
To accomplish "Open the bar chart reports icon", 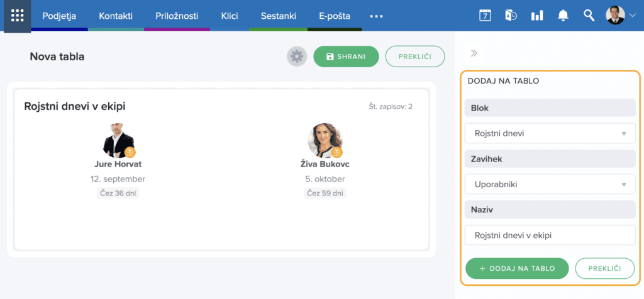I will (537, 16).
